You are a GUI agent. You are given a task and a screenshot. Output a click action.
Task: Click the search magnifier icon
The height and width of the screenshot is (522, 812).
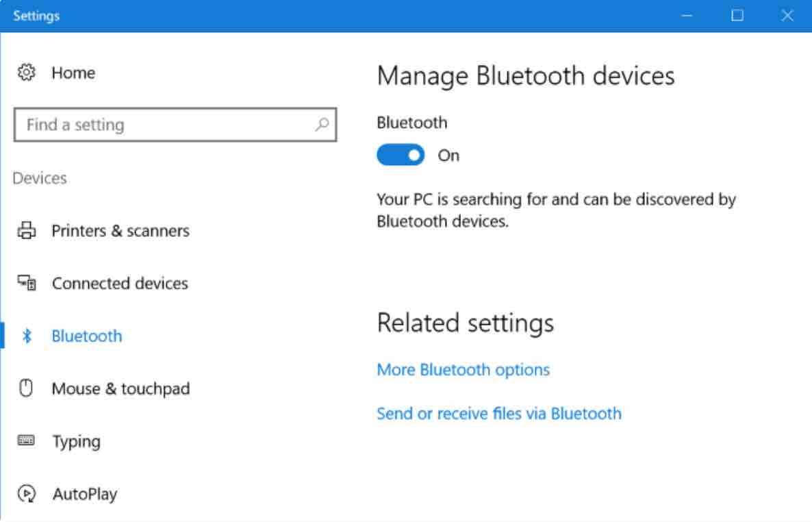320,125
